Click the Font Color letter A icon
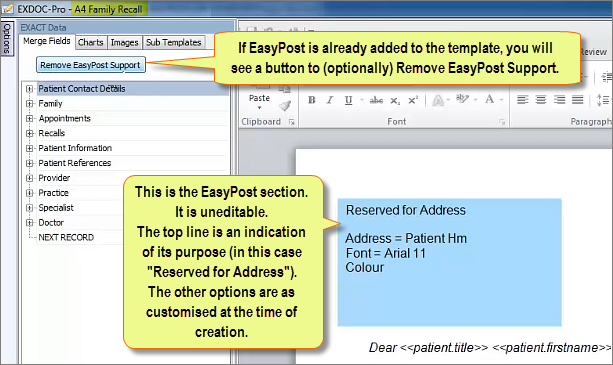Screen dimensions: 613x365 click(x=489, y=100)
